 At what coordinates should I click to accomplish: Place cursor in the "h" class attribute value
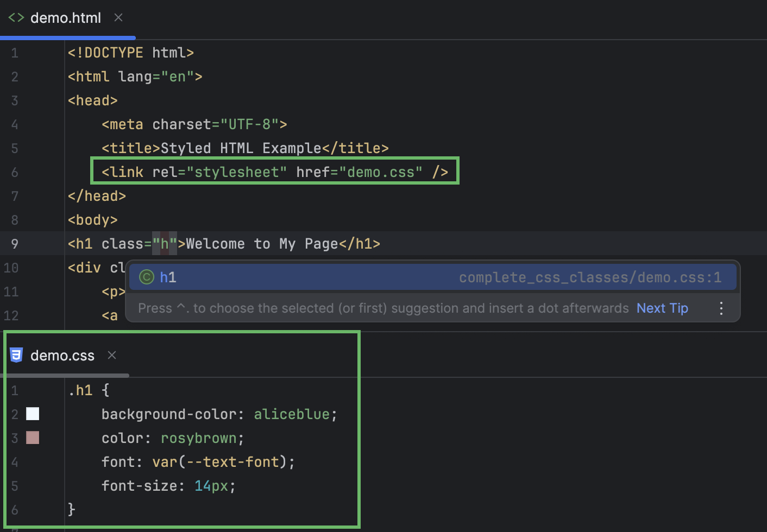(165, 244)
